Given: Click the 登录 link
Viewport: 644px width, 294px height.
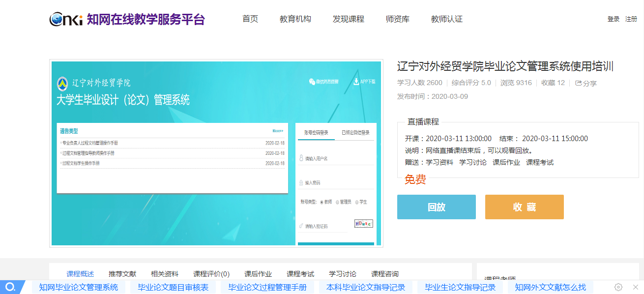Looking at the screenshot, I should (614, 19).
